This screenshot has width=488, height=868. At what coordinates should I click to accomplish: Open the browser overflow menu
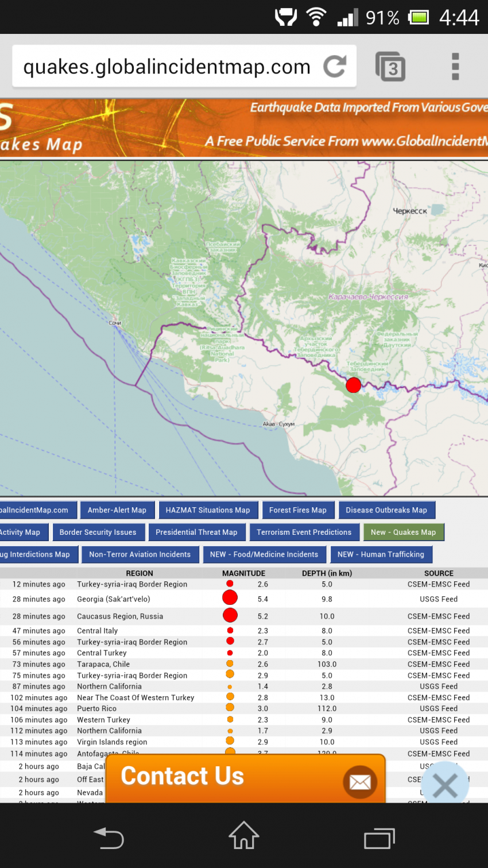pyautogui.click(x=455, y=67)
